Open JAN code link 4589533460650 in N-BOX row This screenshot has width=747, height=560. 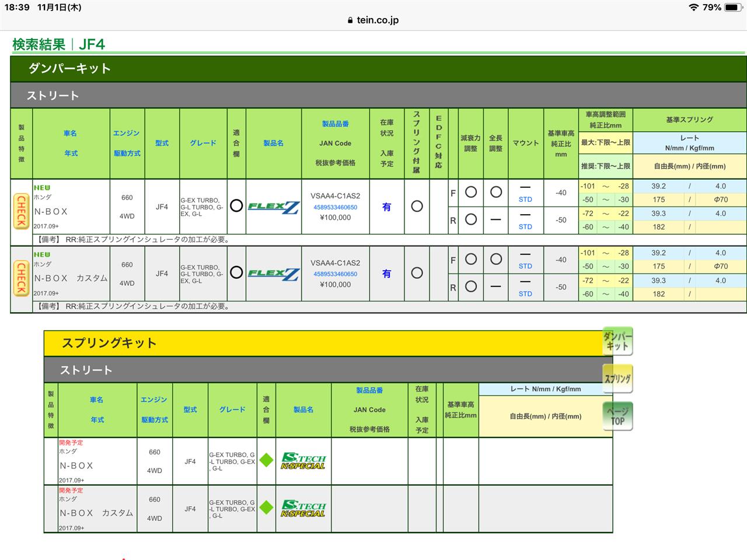coord(336,207)
